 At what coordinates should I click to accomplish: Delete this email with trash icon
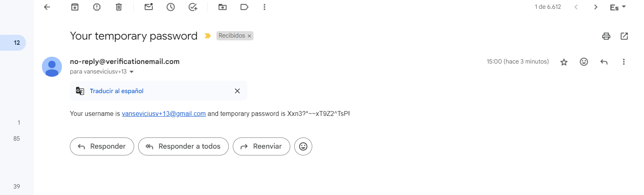point(119,7)
